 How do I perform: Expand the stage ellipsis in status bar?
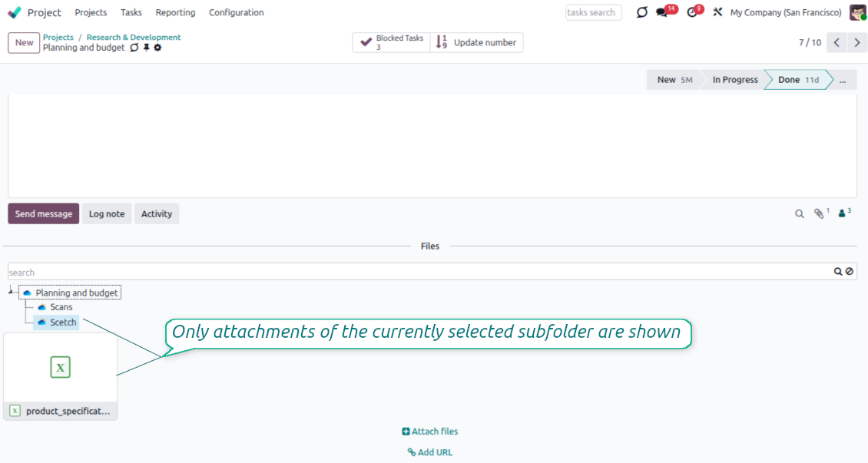tap(843, 80)
